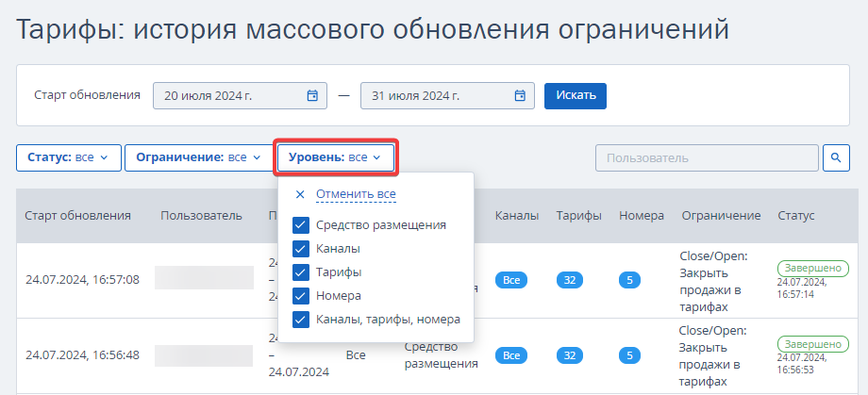Uncheck the Каналы checkbox

click(301, 249)
